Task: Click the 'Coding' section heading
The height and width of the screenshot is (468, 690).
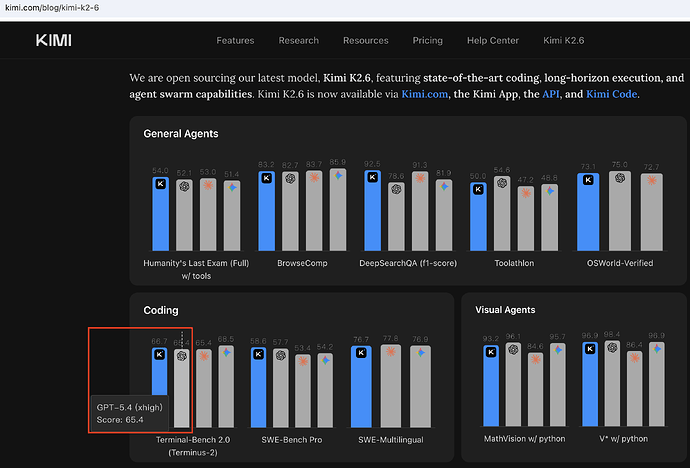Action: click(x=161, y=311)
